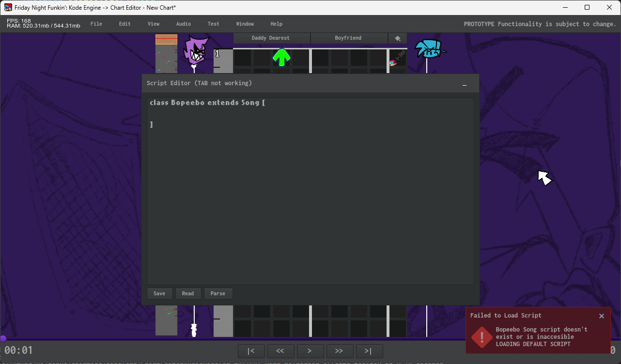Click the red error warning icon
621x364 pixels.
click(x=482, y=337)
